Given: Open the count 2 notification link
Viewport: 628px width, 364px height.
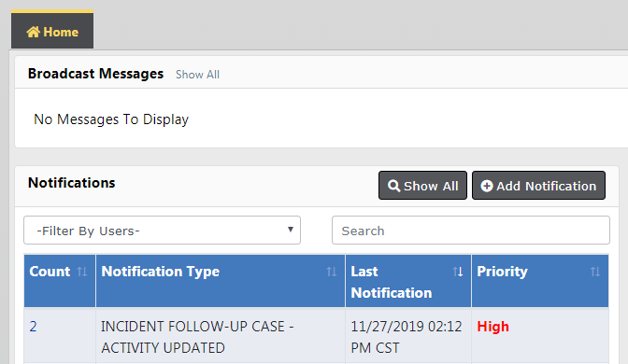Looking at the screenshot, I should [x=34, y=327].
